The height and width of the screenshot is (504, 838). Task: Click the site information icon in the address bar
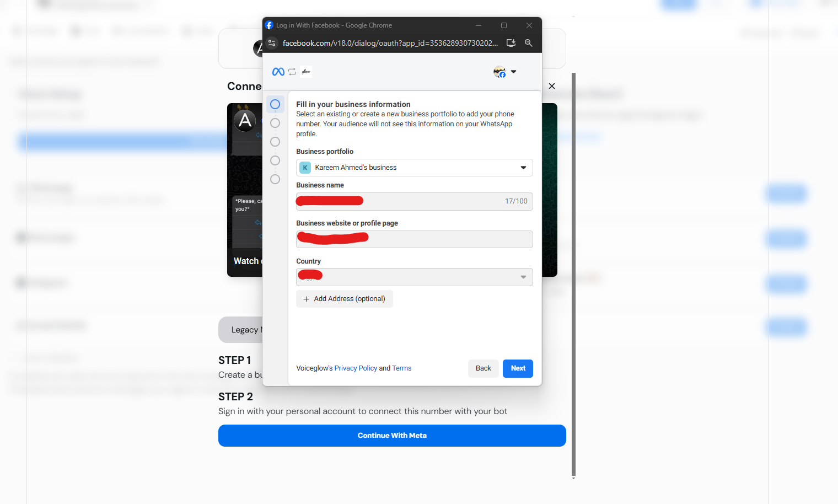pyautogui.click(x=272, y=43)
